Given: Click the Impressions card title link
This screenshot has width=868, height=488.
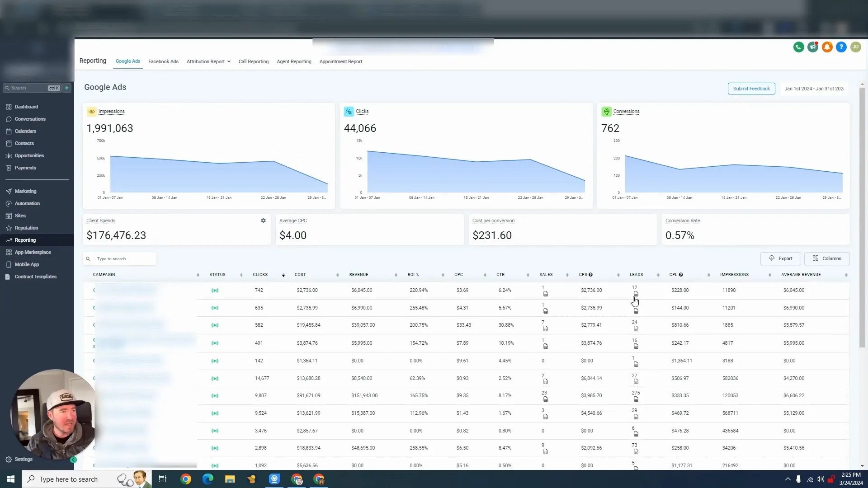Looking at the screenshot, I should point(111,111).
